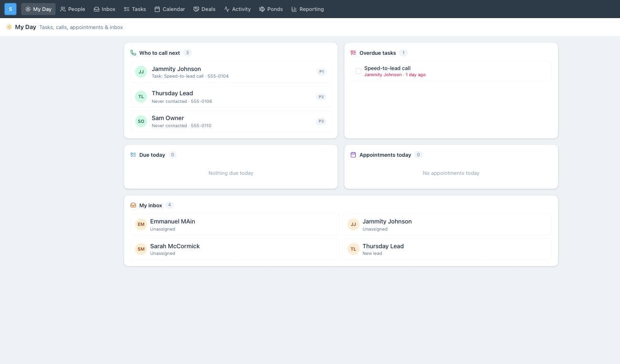Screen dimensions: 620x364
Task: Click the count badge next to Overdue tasks
Action: 403,53
